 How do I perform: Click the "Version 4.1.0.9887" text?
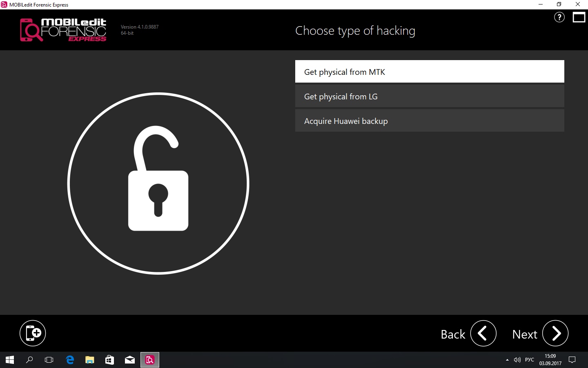pyautogui.click(x=140, y=27)
